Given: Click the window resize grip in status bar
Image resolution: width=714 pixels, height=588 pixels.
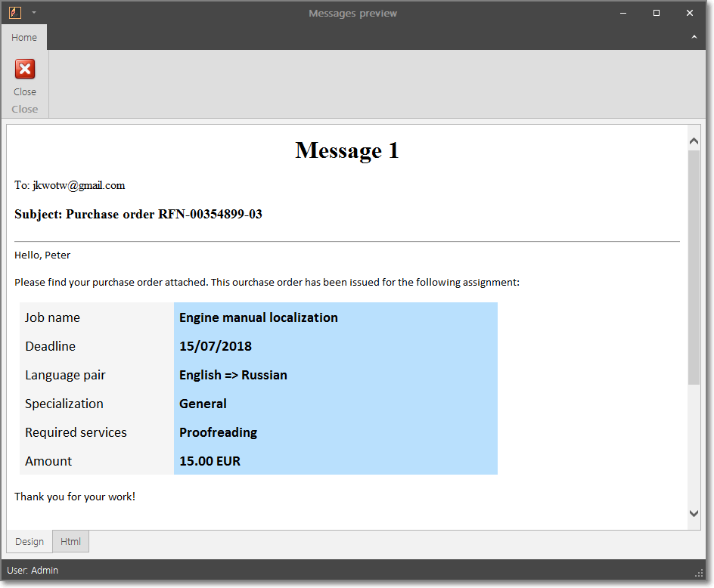Looking at the screenshot, I should pos(699,574).
